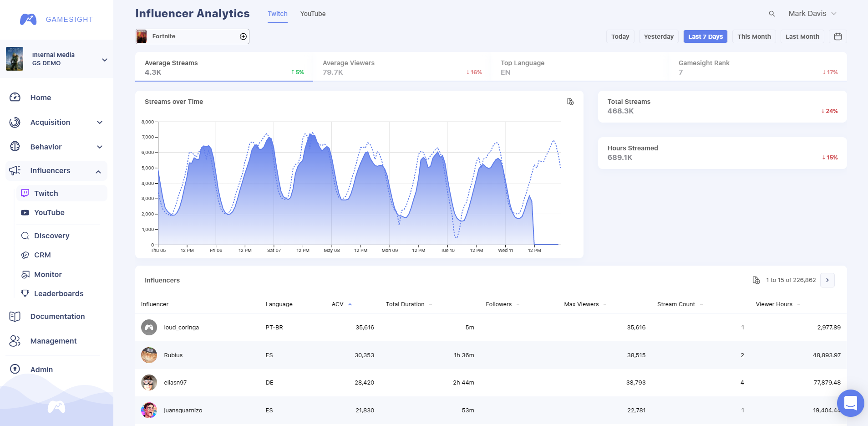Click the Influencer column header
868x426 pixels.
[155, 304]
